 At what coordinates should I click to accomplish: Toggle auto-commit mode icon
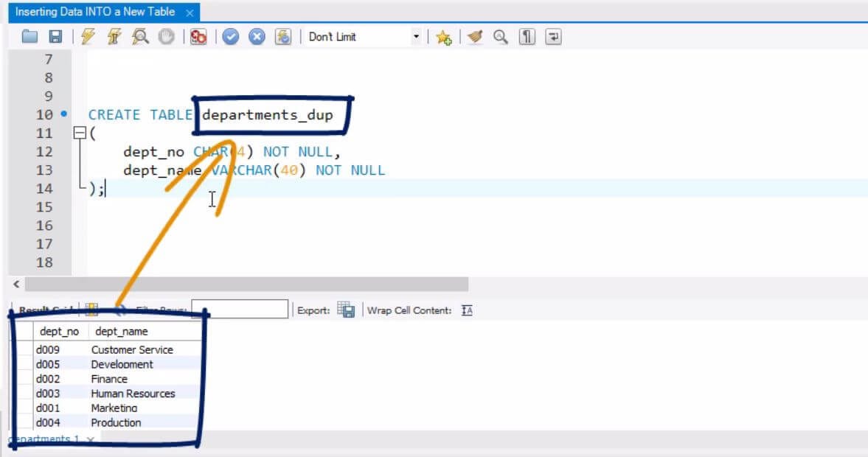click(x=282, y=36)
